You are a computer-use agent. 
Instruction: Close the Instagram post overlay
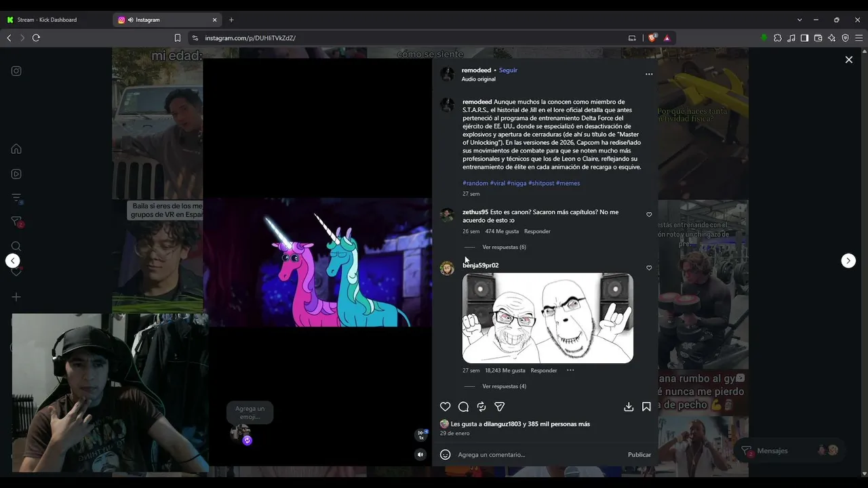pos(848,60)
